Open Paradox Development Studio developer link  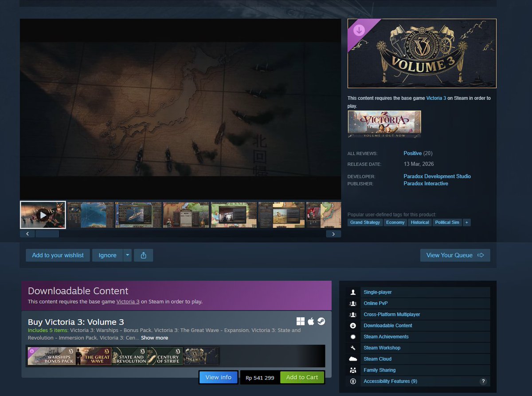tap(437, 176)
